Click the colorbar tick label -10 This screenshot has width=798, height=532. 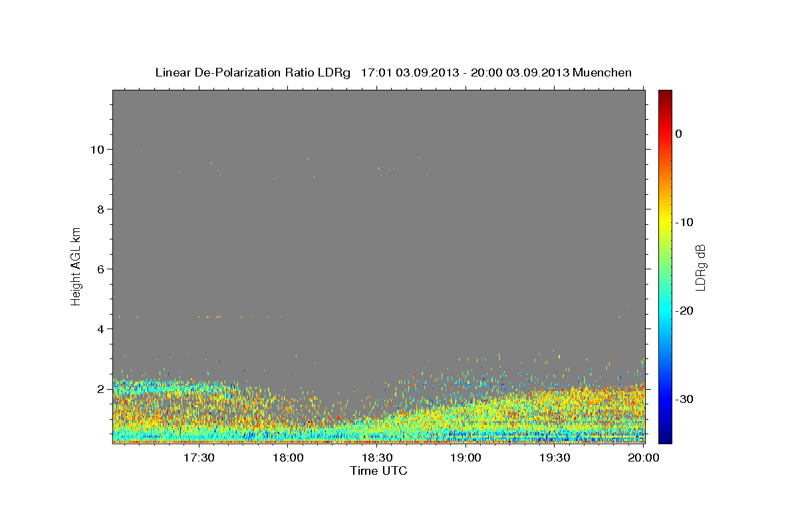point(684,222)
